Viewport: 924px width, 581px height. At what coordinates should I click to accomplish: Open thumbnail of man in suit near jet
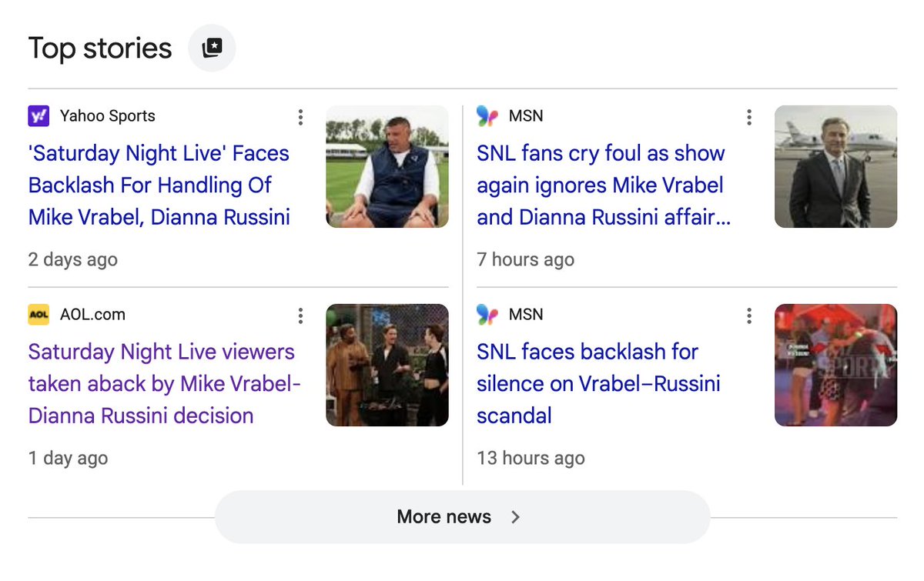coord(835,167)
